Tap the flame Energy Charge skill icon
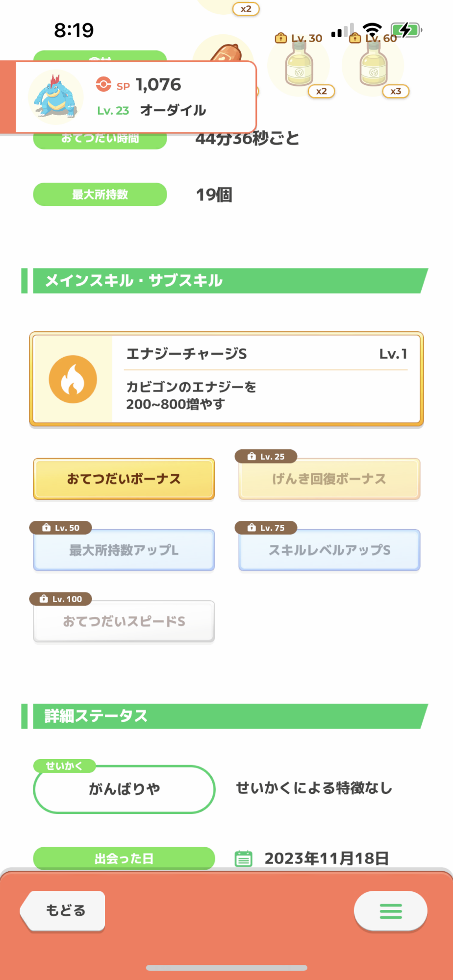This screenshot has width=453, height=980. pyautogui.click(x=73, y=379)
